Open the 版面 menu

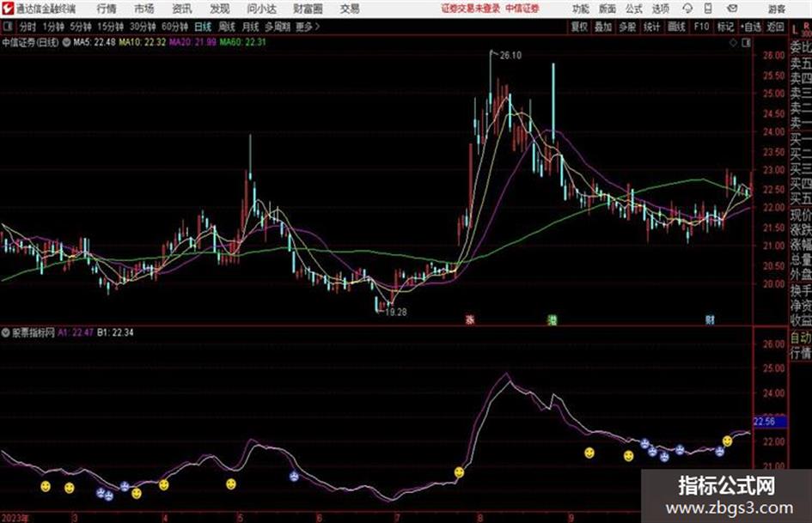(x=607, y=9)
